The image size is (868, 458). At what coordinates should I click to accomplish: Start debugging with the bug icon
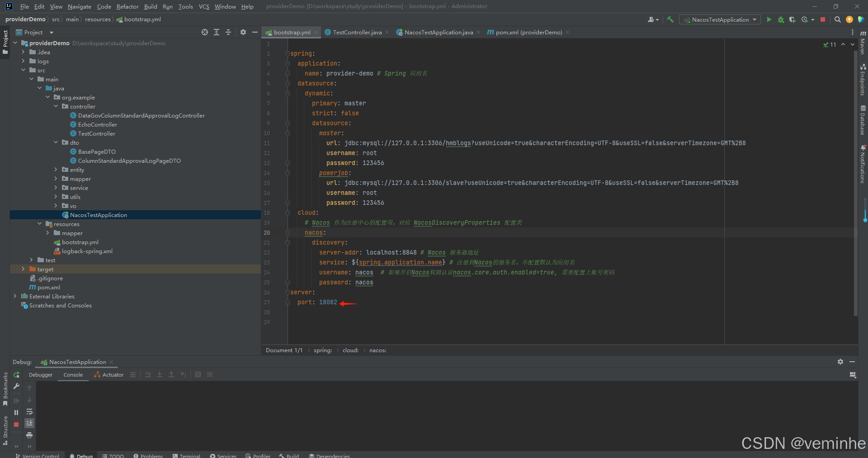click(x=781, y=19)
